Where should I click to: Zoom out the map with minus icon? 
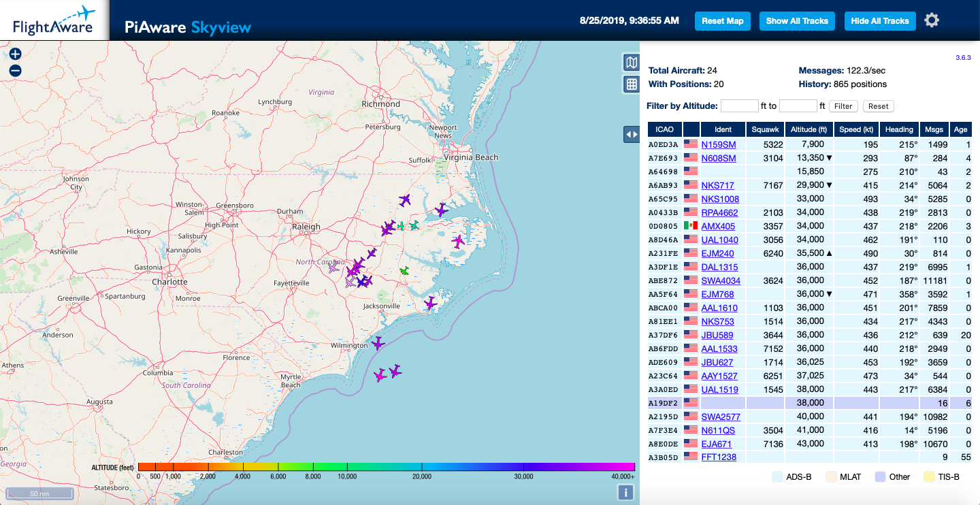point(15,70)
